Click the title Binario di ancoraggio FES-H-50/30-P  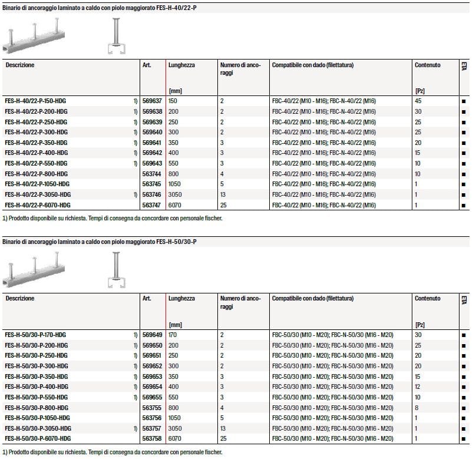pyautogui.click(x=99, y=242)
